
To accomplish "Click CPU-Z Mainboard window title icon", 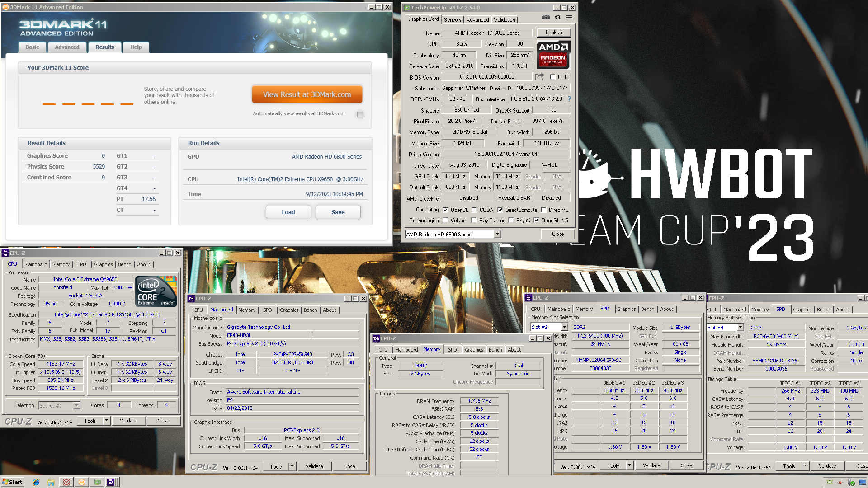I will click(x=191, y=299).
